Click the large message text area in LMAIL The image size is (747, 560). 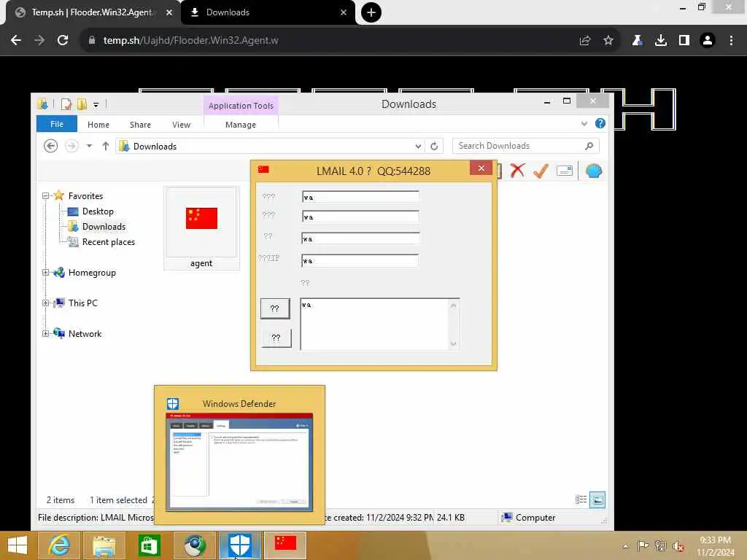click(374, 324)
